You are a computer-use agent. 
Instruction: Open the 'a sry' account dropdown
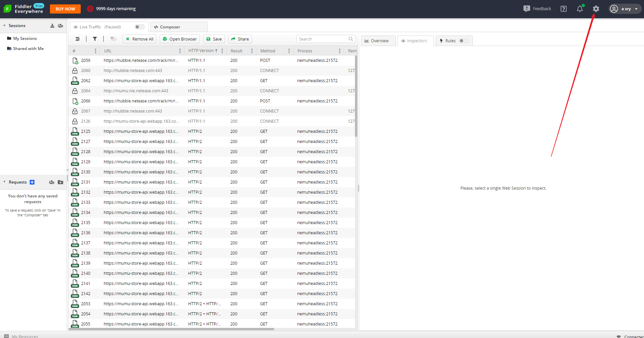(x=625, y=9)
